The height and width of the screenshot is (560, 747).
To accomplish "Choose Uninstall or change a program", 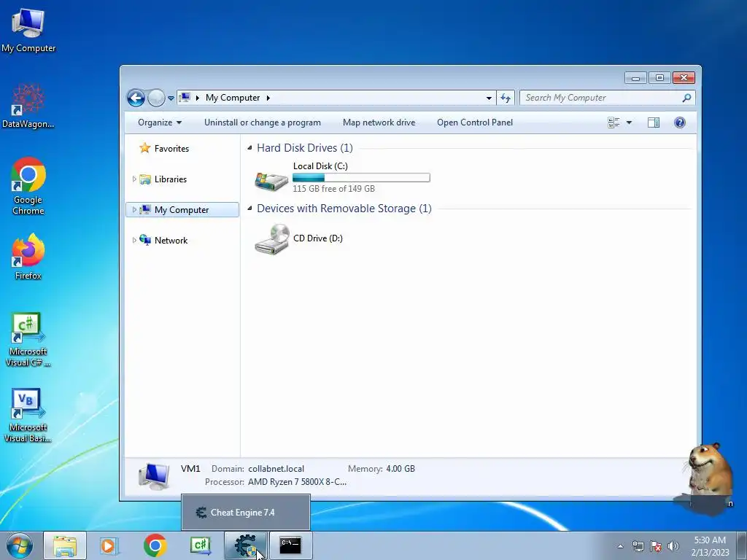I will pyautogui.click(x=263, y=122).
